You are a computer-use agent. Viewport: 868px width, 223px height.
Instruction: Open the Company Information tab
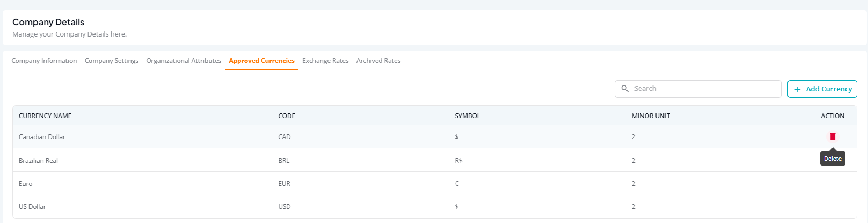coord(44,61)
